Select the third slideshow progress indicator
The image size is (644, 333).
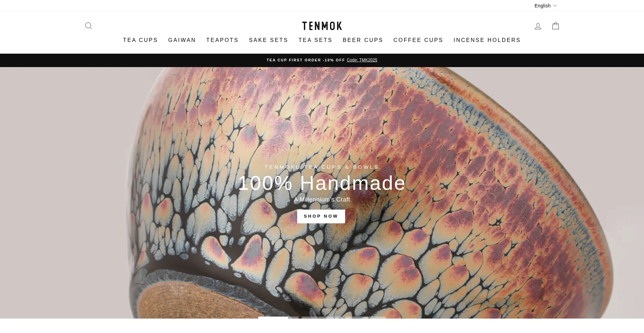point(366,318)
